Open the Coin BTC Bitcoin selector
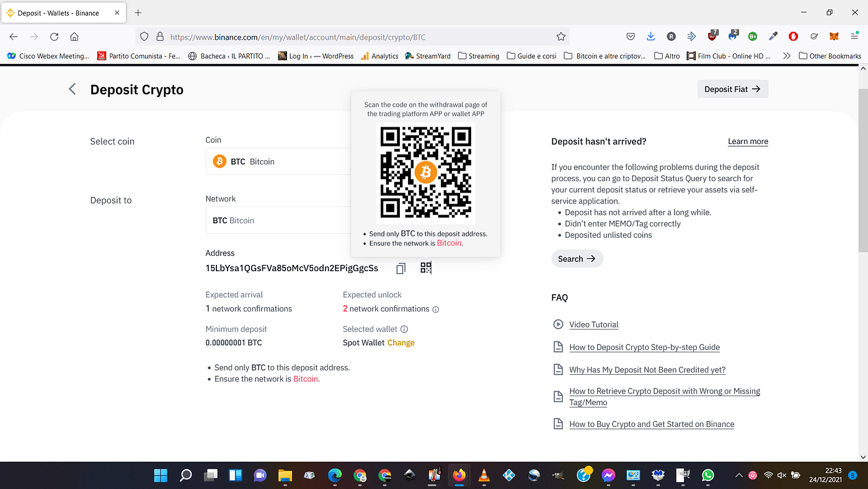The width and height of the screenshot is (868, 489). pos(279,161)
